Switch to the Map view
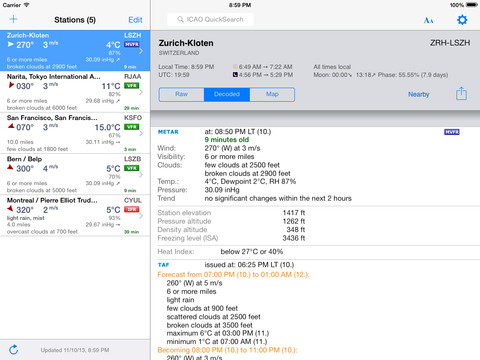 point(272,94)
